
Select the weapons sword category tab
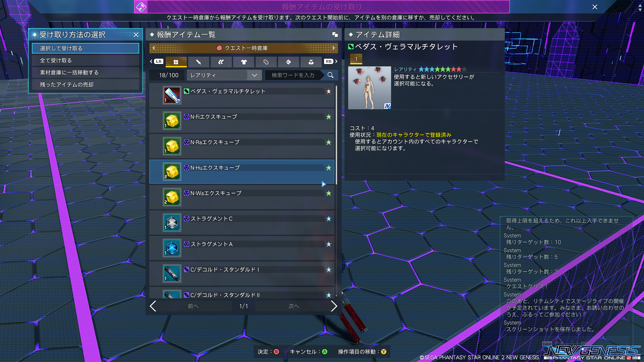(198, 62)
